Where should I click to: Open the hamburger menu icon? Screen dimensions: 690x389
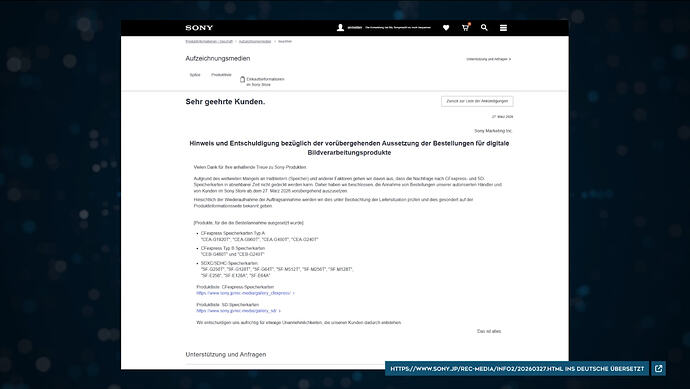503,28
